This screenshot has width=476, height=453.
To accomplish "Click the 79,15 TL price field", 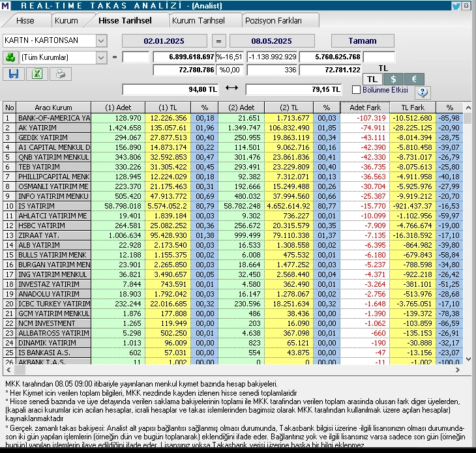I will pyautogui.click(x=293, y=89).
